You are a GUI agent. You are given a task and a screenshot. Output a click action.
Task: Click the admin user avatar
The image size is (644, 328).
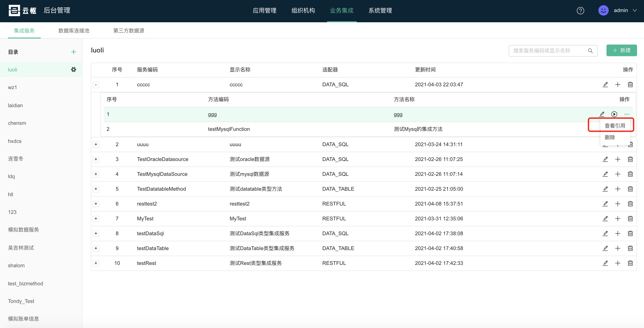point(603,10)
